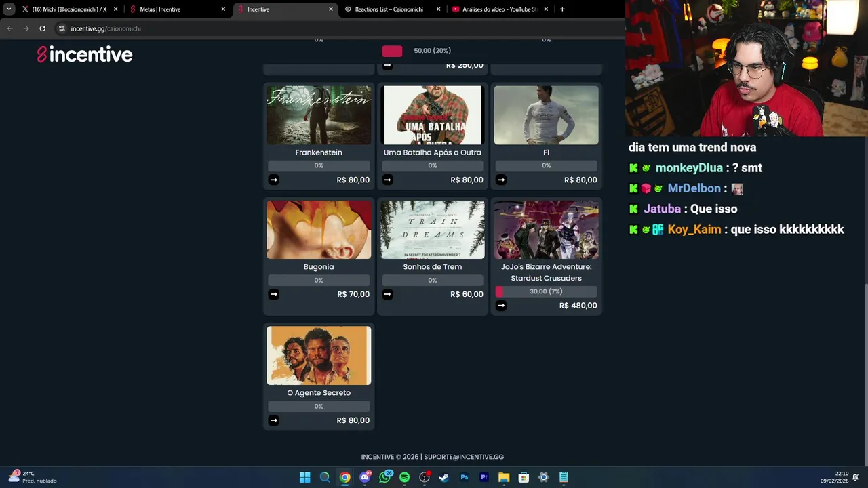868x488 pixels.
Task: Click arrow button on Uma Batalha Após a Outra
Action: tap(387, 180)
